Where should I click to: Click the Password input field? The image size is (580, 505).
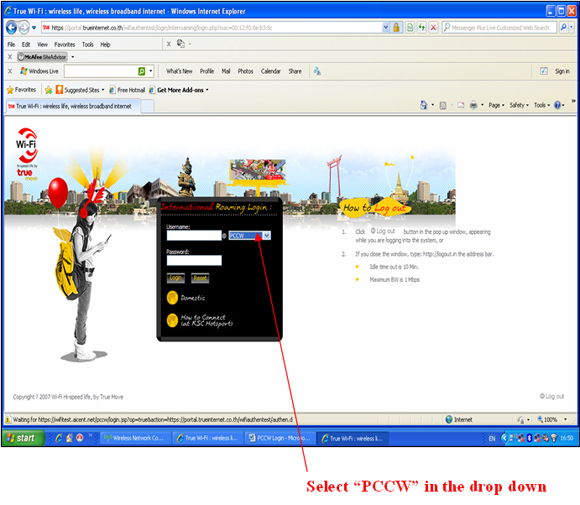click(x=194, y=260)
